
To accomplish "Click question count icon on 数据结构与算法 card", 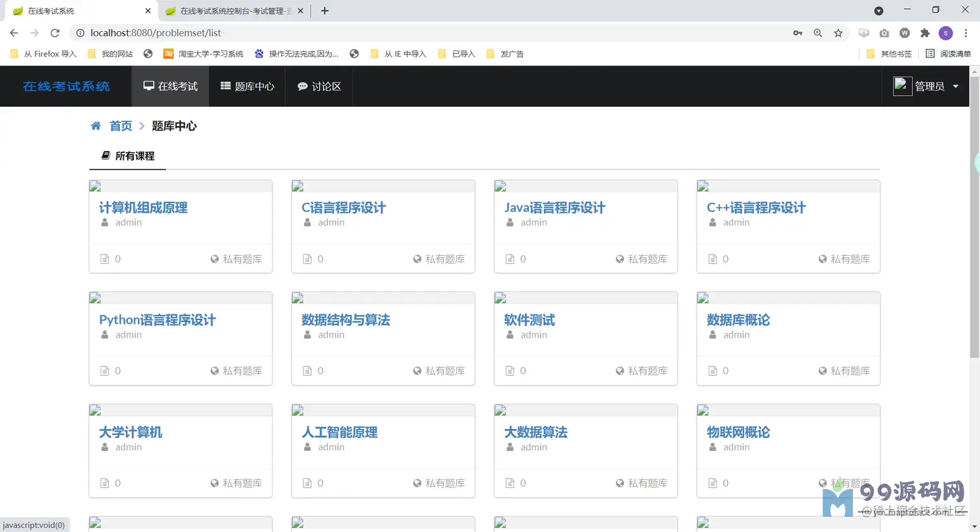I will tap(307, 371).
